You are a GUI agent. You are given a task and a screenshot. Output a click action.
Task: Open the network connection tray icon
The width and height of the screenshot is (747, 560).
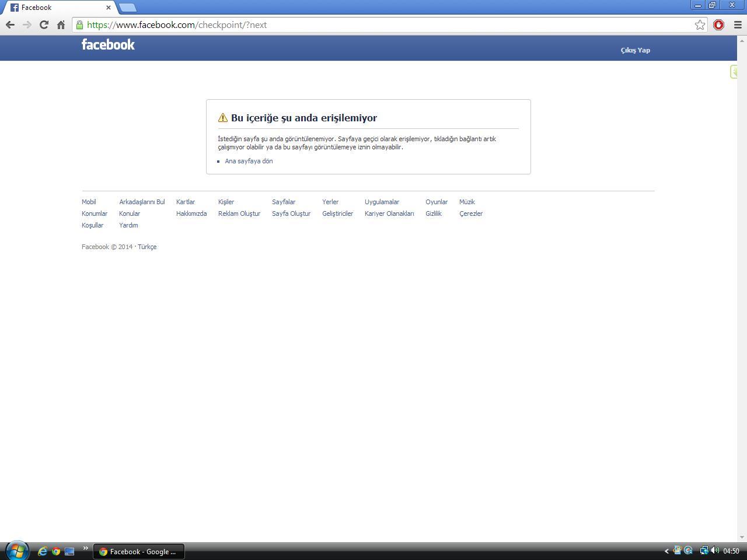704,551
